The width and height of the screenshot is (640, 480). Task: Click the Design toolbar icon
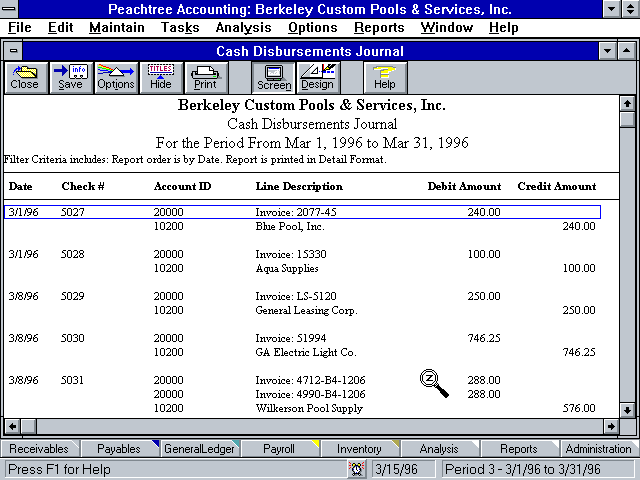click(x=318, y=78)
